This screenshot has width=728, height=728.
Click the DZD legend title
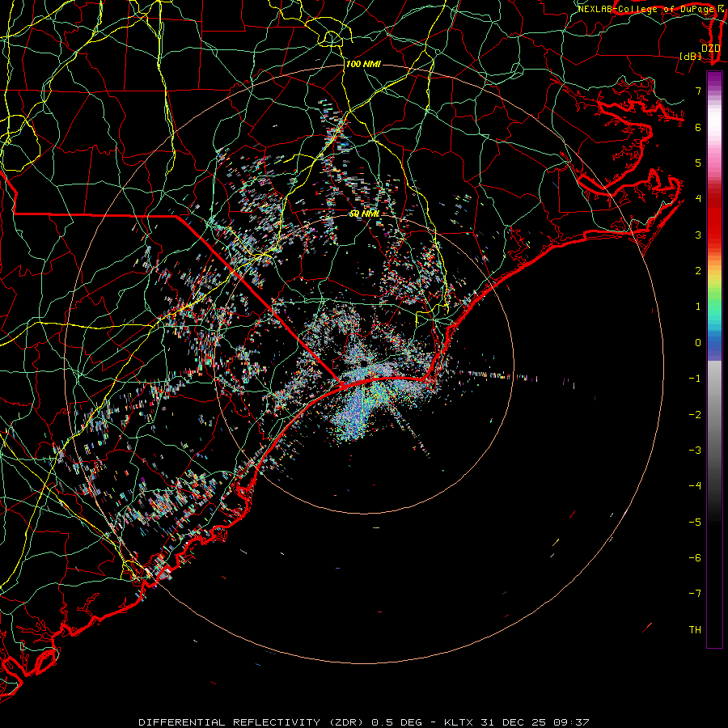pyautogui.click(x=711, y=49)
